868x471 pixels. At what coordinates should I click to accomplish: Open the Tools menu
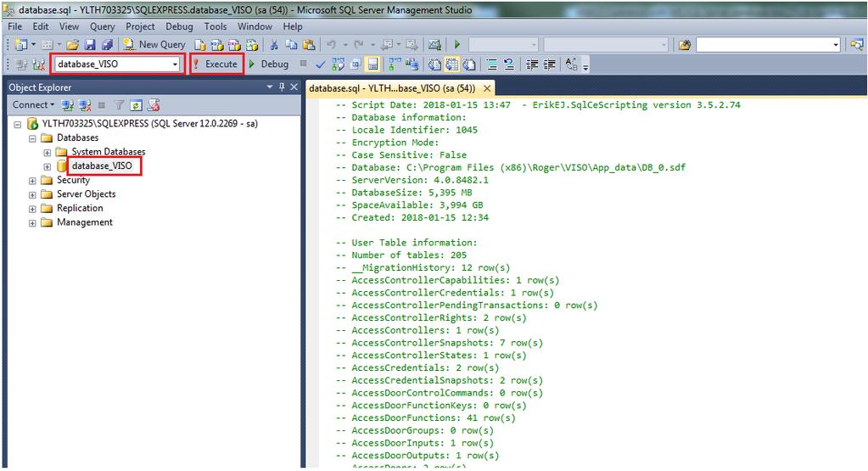pyautogui.click(x=216, y=26)
